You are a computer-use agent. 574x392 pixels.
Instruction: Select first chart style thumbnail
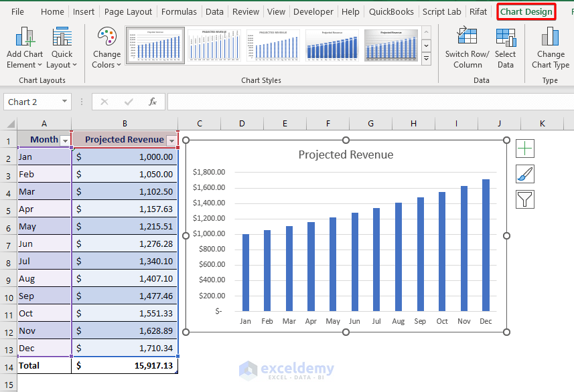tap(155, 45)
